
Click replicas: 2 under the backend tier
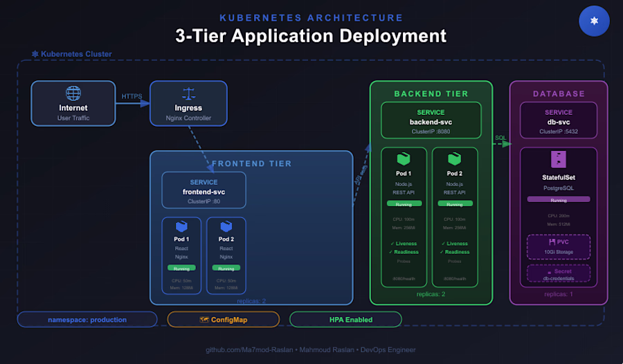431,294
